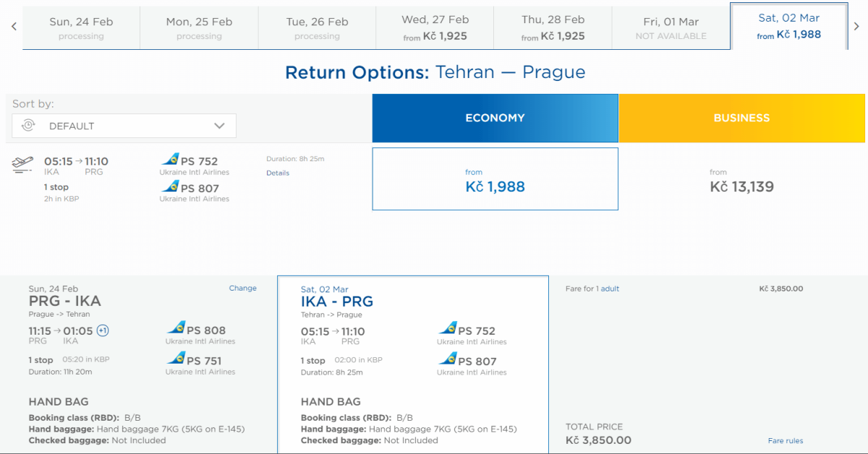This screenshot has width=868, height=454.
Task: Open the Default sort dropdown
Action: (124, 126)
